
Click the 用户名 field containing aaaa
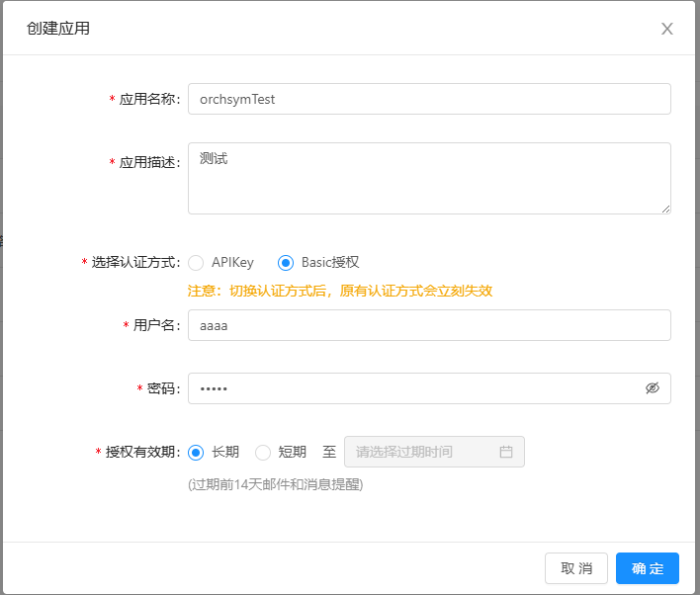tap(429, 325)
